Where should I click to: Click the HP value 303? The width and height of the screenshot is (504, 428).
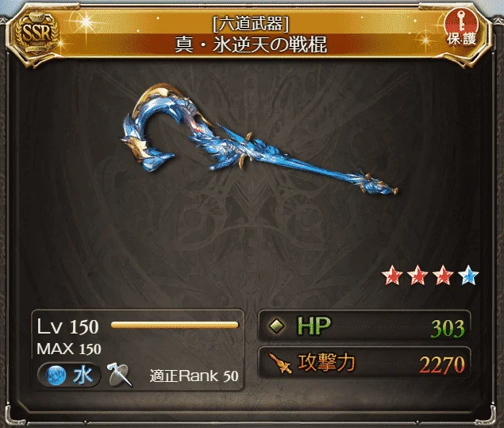[448, 329]
